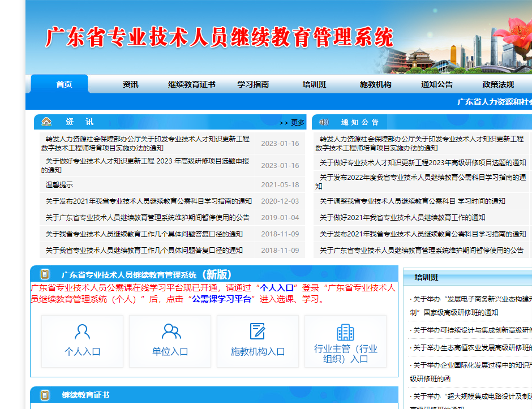Click the 施教机构入口 edit icon
532x409 pixels.
click(x=258, y=331)
